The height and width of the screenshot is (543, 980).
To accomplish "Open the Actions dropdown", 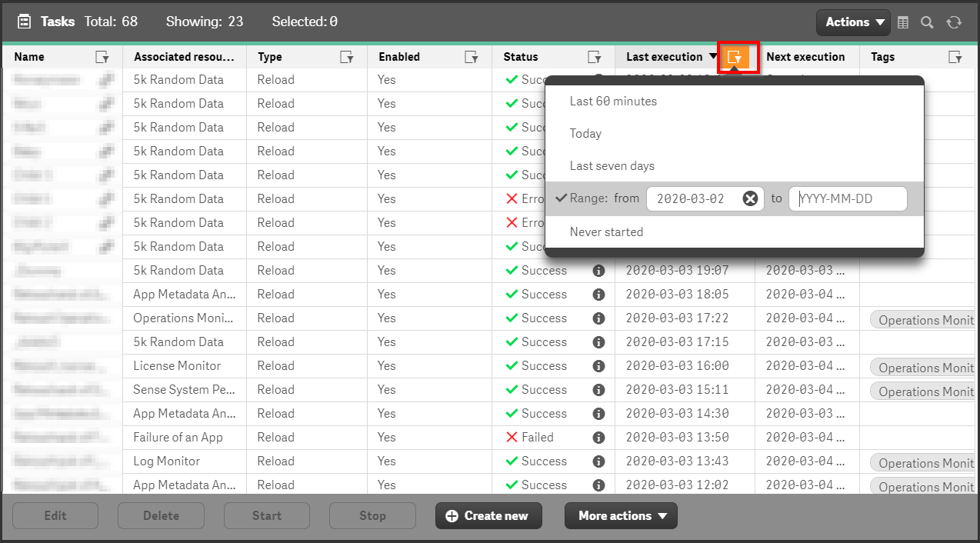I will click(x=852, y=22).
